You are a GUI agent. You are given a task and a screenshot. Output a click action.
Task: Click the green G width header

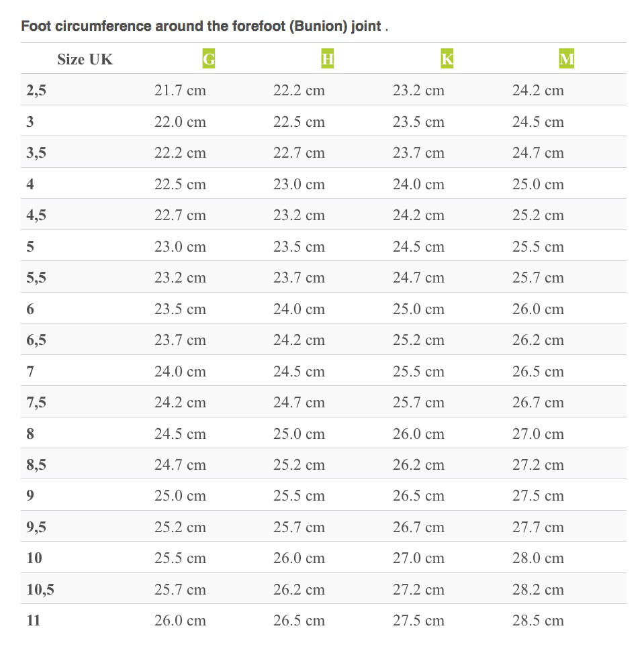pos(209,59)
